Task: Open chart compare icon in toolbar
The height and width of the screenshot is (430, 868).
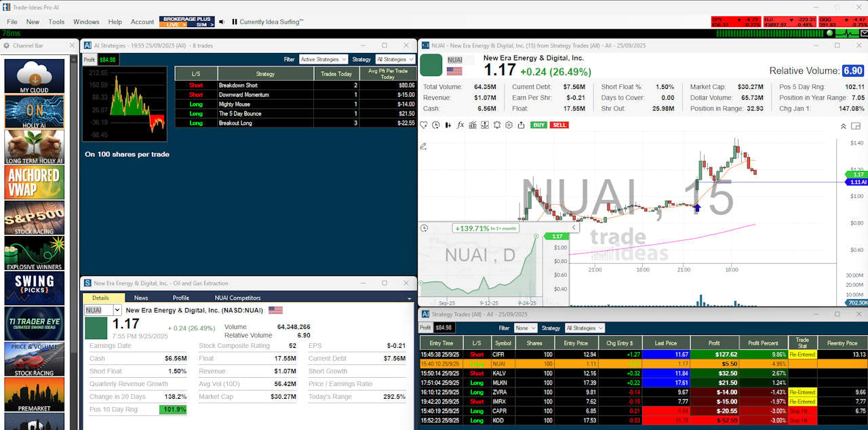Action: point(473,125)
